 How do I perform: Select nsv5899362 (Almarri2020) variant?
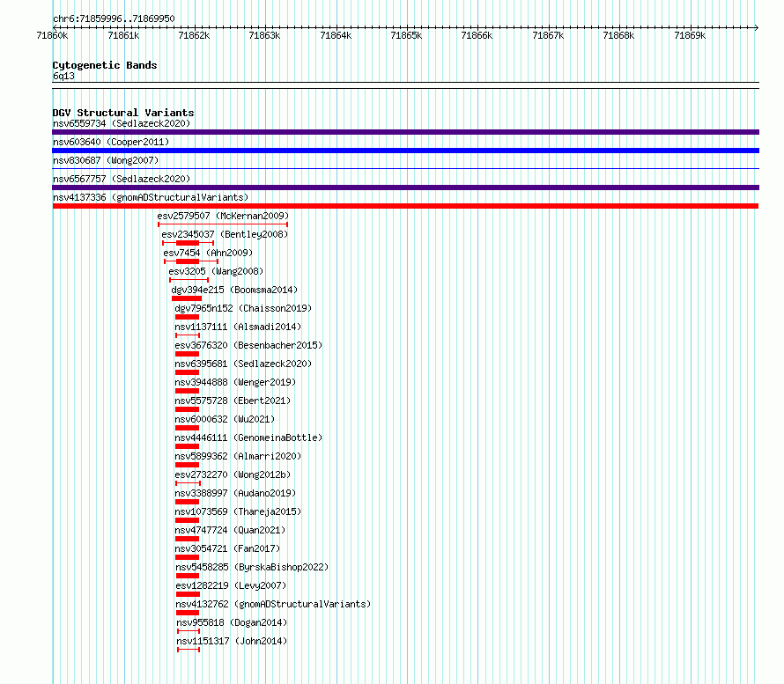238,456
